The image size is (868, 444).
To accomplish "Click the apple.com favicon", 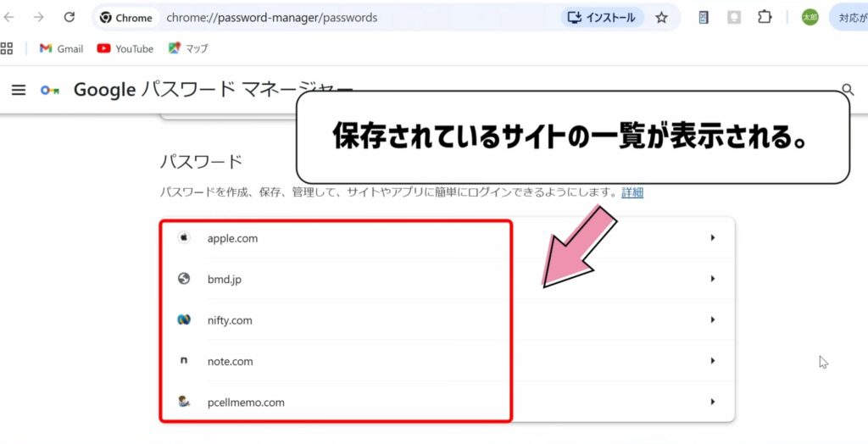I will coord(184,238).
